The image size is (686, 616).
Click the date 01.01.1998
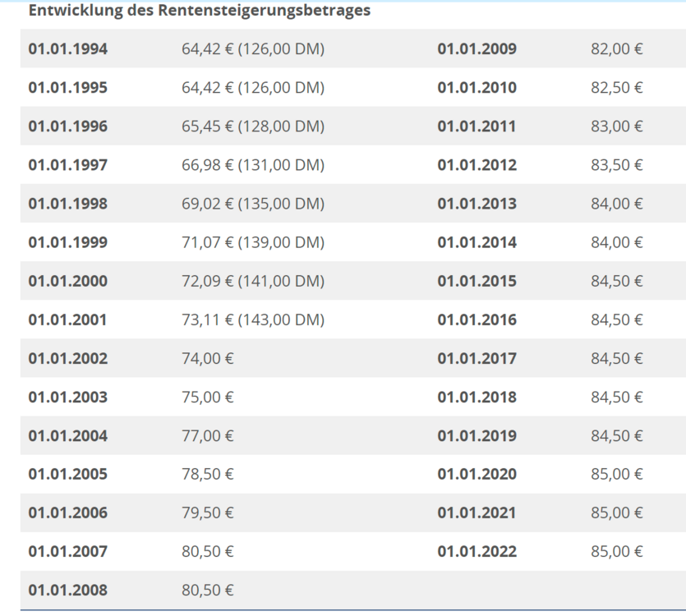[x=68, y=204]
